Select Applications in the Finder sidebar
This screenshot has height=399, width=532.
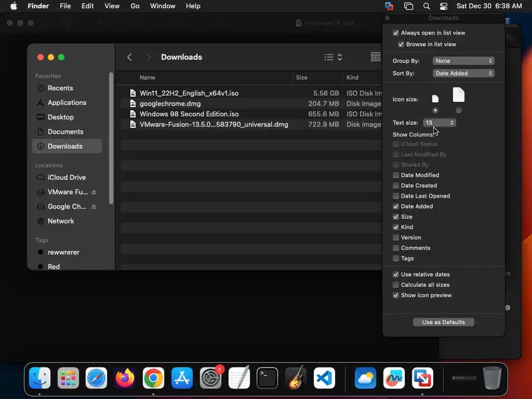click(x=67, y=103)
